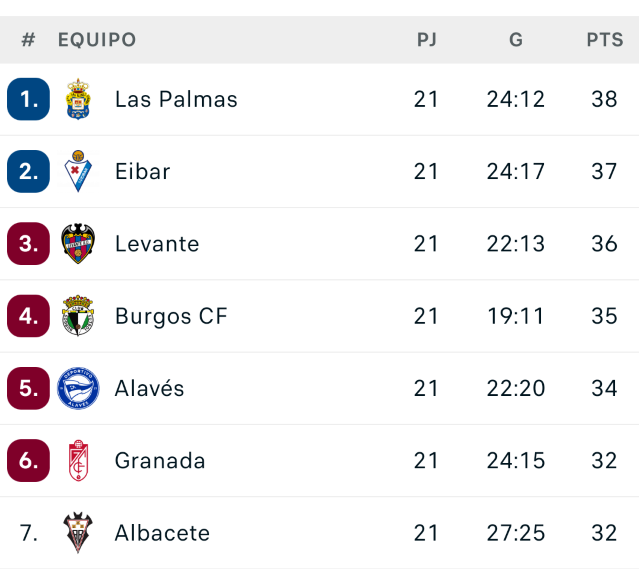
Task: Click the blue position 1 badge
Action: click(x=28, y=99)
